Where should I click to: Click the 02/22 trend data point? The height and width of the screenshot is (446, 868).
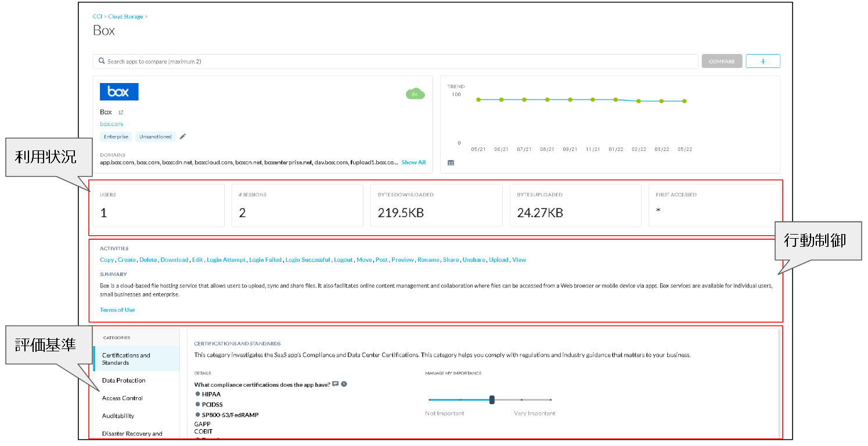[x=639, y=101]
